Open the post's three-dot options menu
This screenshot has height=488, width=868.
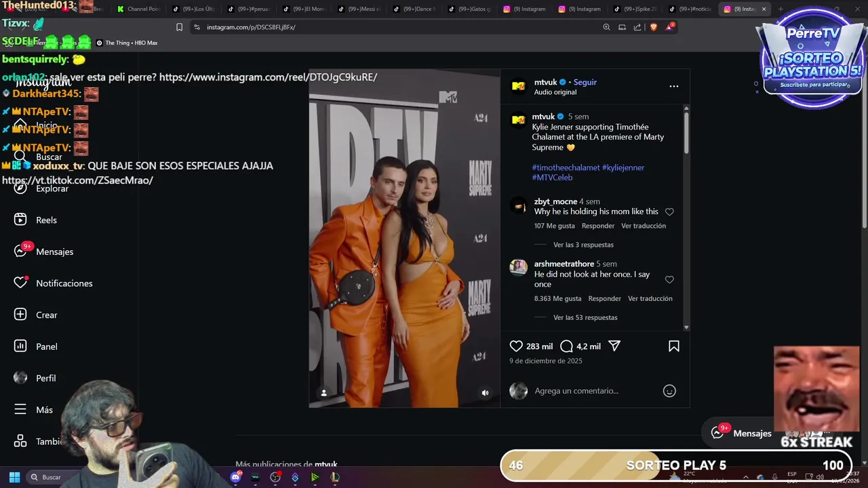coord(673,86)
